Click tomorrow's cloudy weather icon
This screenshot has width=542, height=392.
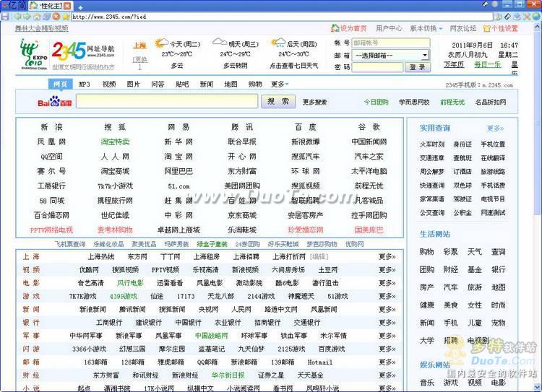coord(220,43)
